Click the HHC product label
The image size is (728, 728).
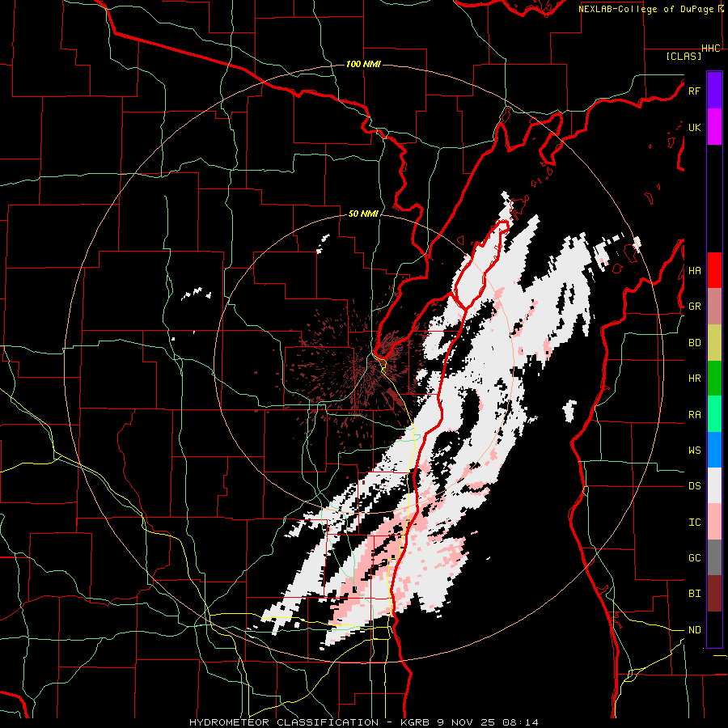711,49
